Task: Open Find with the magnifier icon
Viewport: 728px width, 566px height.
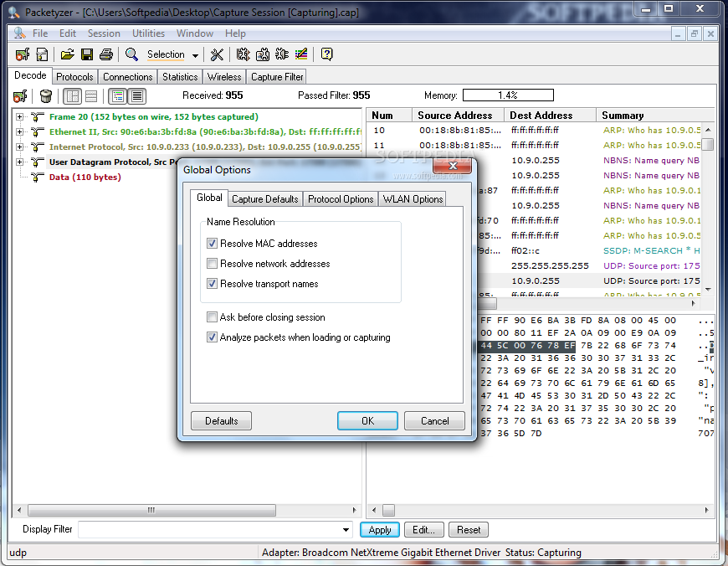Action: tap(132, 54)
